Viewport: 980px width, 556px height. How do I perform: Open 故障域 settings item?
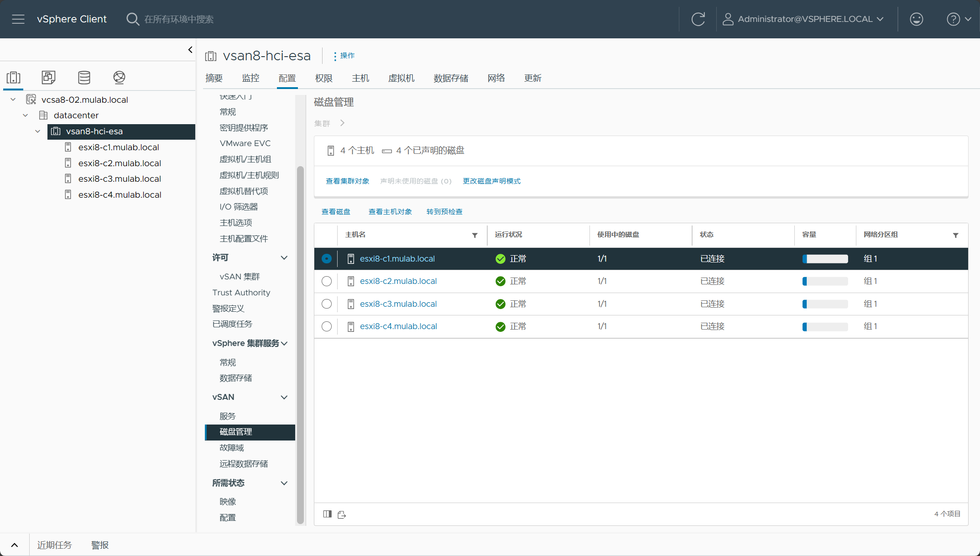click(232, 448)
